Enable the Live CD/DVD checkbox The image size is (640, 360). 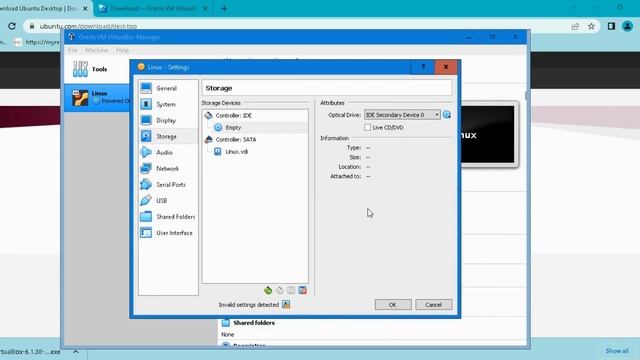[x=367, y=127]
